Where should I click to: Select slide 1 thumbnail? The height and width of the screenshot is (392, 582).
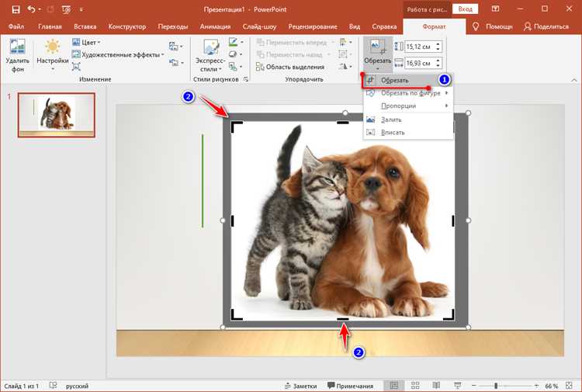pos(57,115)
